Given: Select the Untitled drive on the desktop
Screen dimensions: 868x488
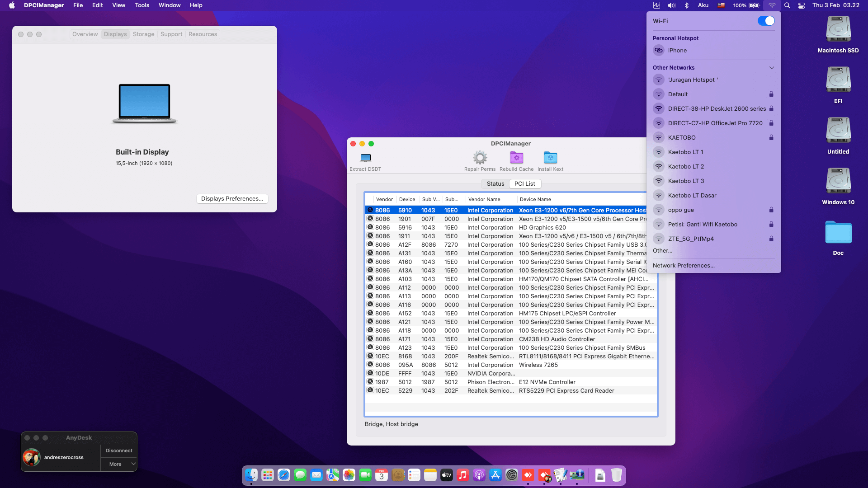Looking at the screenshot, I should (x=838, y=131).
